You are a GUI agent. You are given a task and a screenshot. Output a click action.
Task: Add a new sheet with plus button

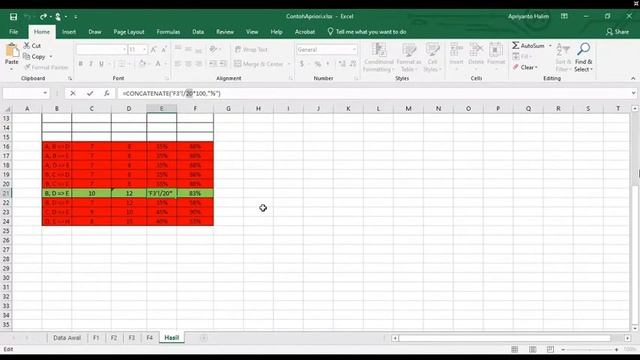204,338
